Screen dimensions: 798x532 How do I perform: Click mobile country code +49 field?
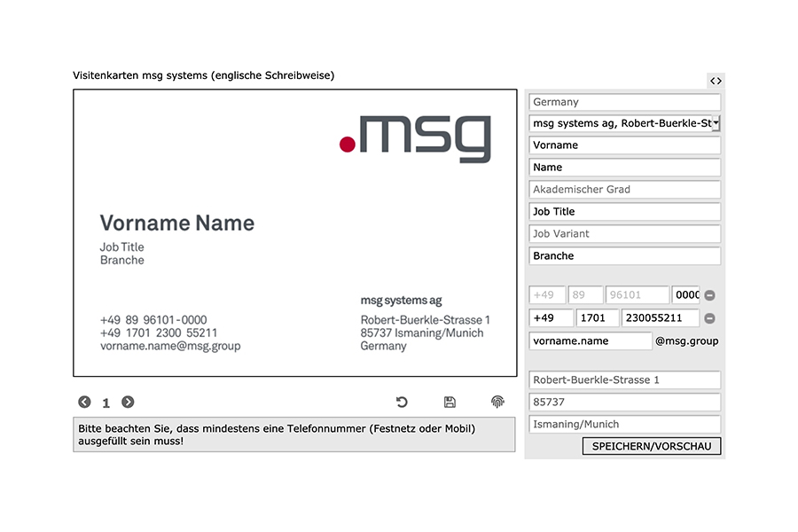click(552, 317)
